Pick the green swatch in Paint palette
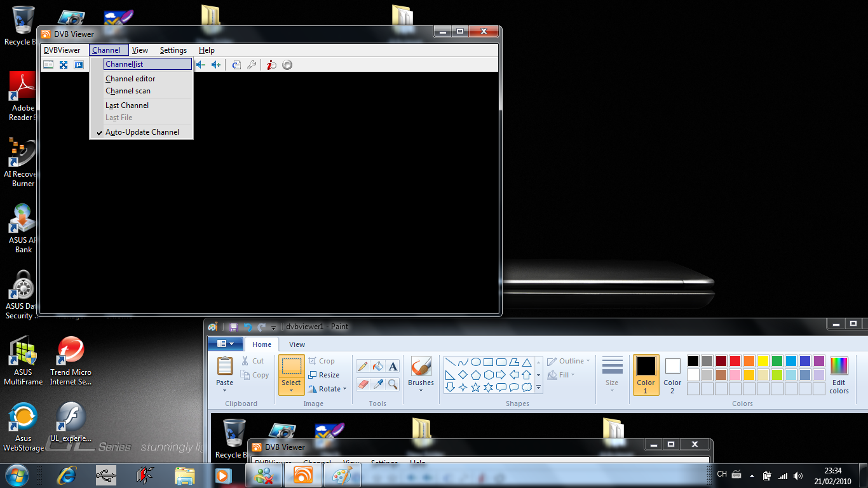The width and height of the screenshot is (868, 488). coord(777,361)
